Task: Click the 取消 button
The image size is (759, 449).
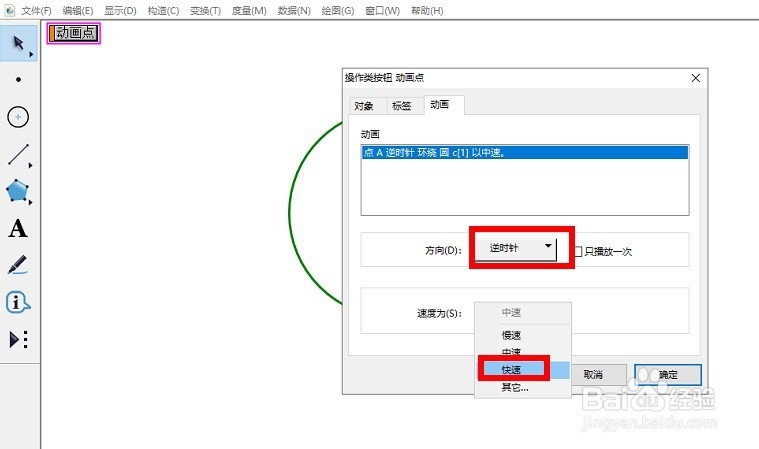Action: click(x=593, y=374)
